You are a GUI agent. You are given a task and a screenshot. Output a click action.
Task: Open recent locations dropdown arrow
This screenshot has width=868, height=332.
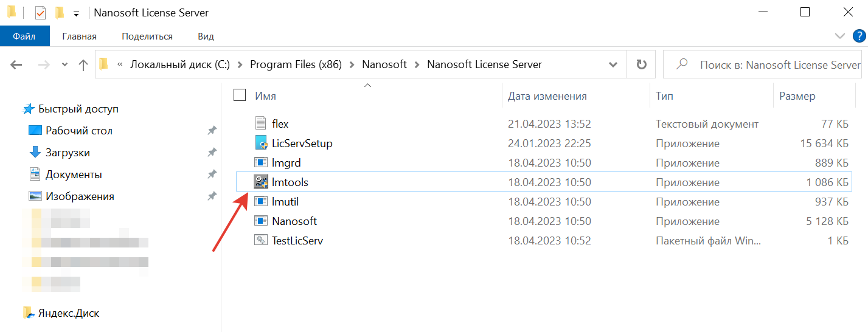64,64
